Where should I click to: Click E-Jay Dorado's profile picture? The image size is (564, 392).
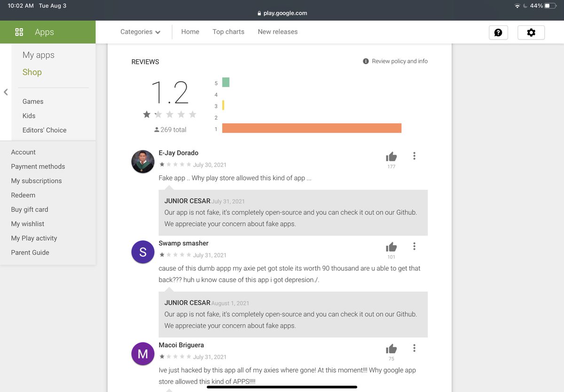(x=143, y=162)
